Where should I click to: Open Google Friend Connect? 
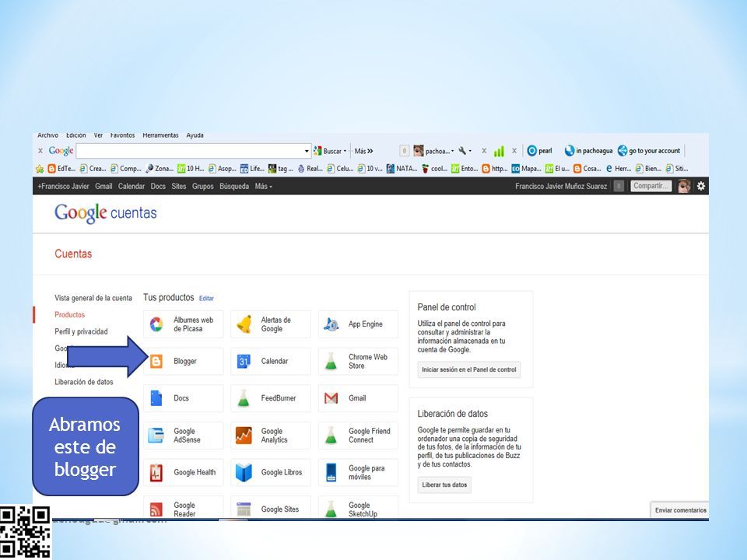358,436
